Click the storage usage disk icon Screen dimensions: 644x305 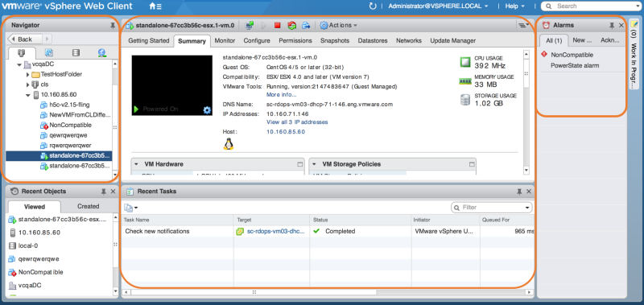coord(464,100)
